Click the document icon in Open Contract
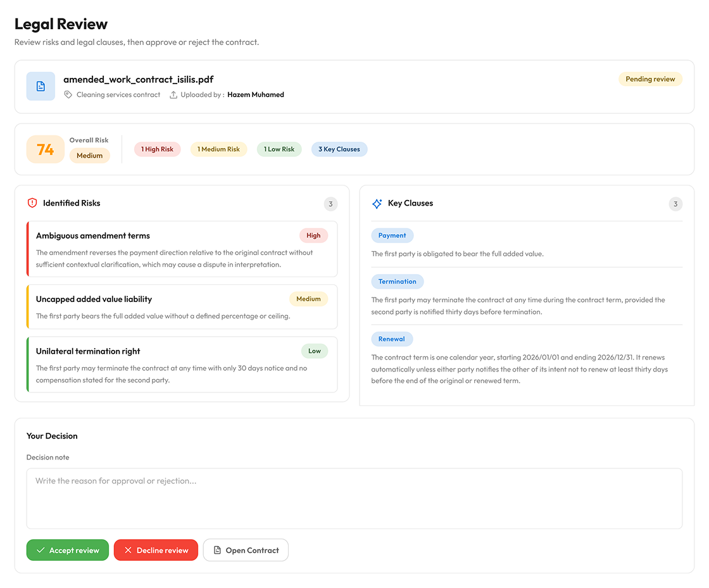Image resolution: width=709 pixels, height=588 pixels. click(x=217, y=550)
